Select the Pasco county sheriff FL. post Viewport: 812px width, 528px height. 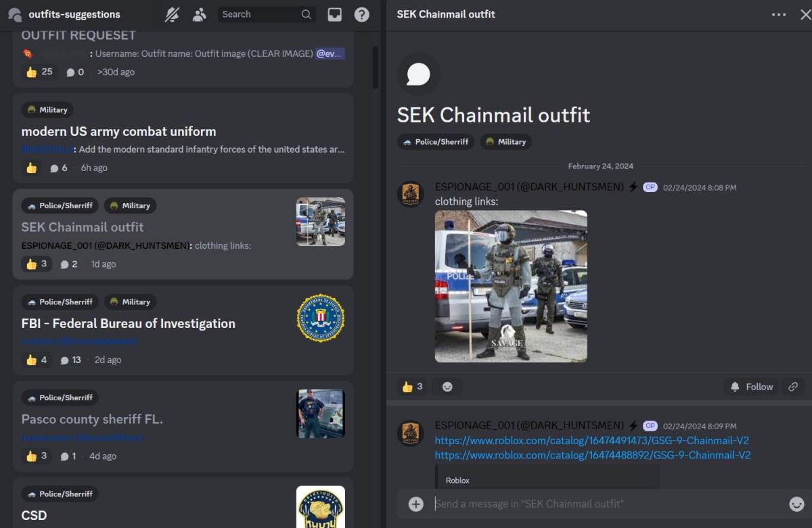tap(92, 419)
